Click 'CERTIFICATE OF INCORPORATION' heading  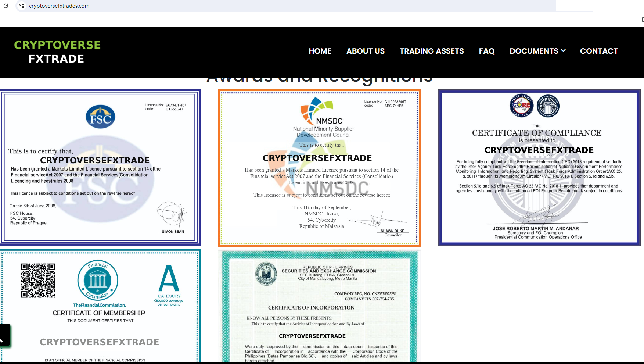point(311,308)
